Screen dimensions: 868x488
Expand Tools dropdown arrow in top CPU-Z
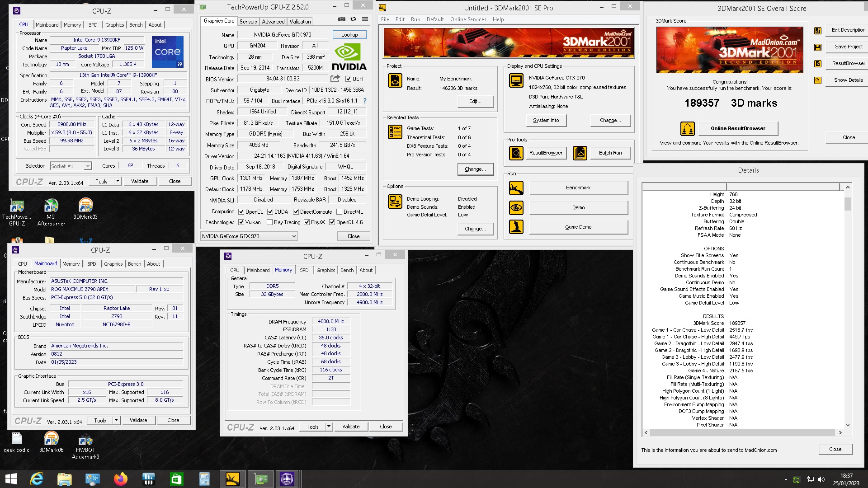[118, 181]
